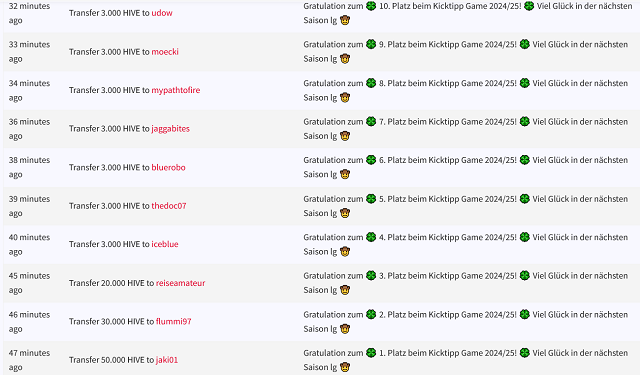Visit reiseamateur profile link
This screenshot has height=375, width=640.
180,283
